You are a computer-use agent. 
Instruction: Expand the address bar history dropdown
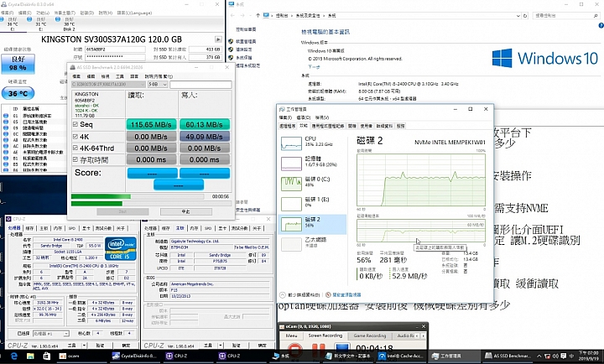pyautogui.click(x=518, y=16)
